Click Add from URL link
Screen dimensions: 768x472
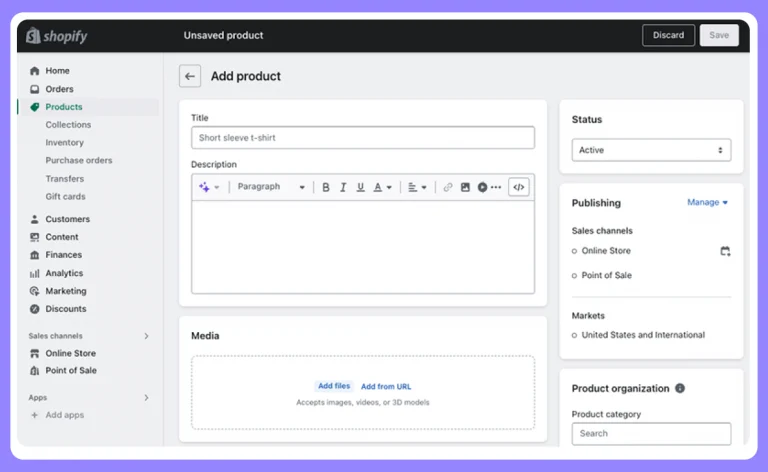tap(386, 386)
